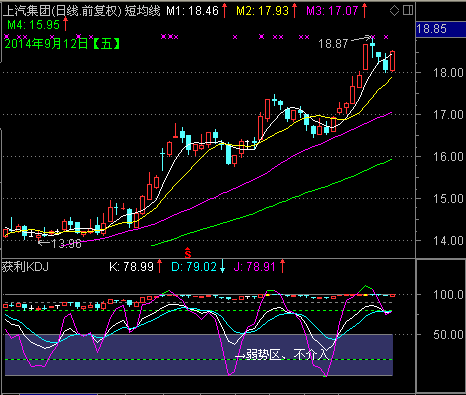Click the 13.96 low price annotation
The height and width of the screenshot is (395, 466).
click(x=67, y=244)
